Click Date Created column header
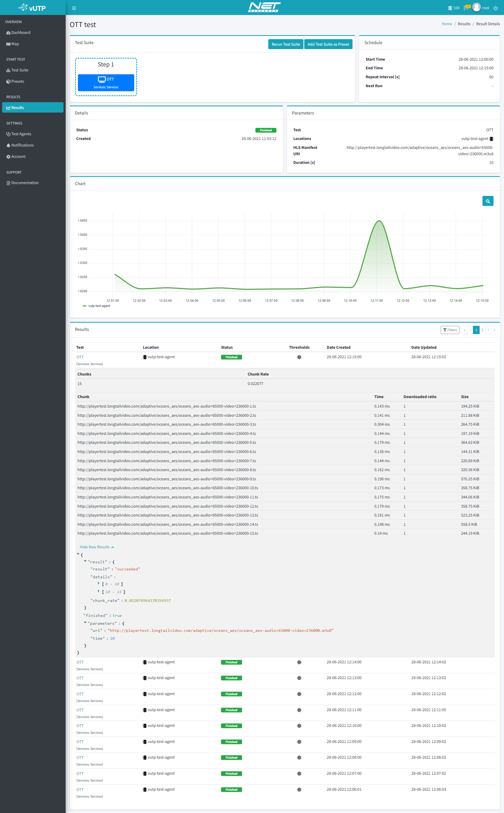 338,347
